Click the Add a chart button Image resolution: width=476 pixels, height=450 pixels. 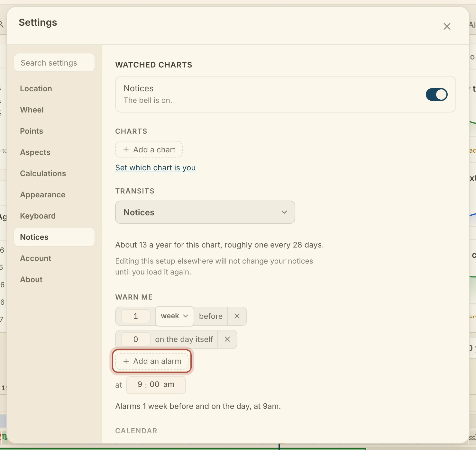(x=149, y=149)
